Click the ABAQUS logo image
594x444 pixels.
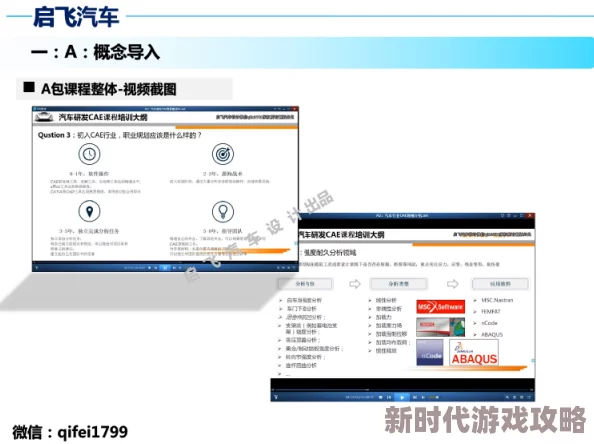[474, 352]
